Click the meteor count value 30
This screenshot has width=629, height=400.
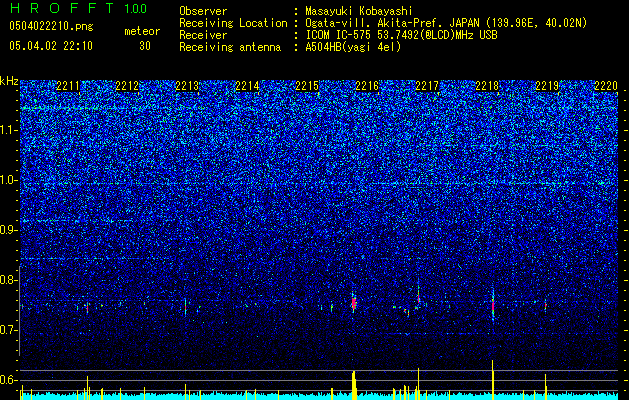tap(145, 46)
